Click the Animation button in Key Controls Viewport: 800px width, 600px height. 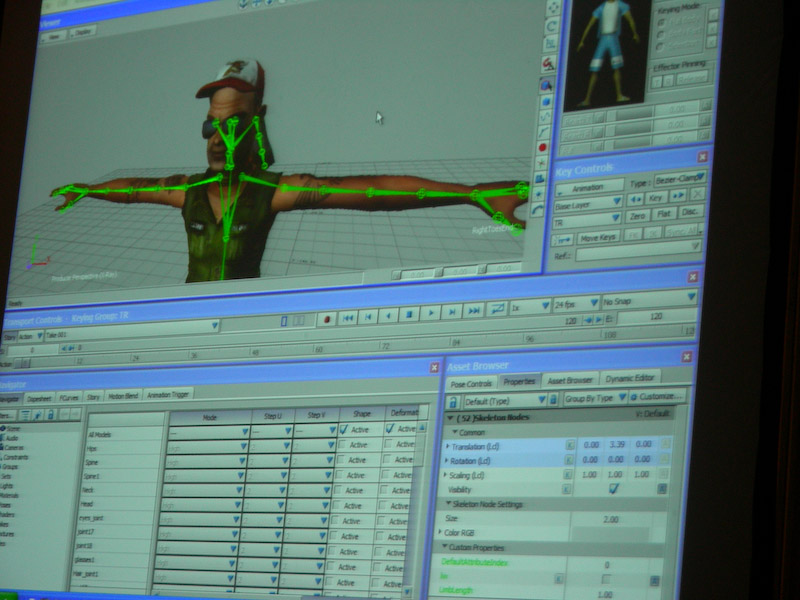point(589,187)
